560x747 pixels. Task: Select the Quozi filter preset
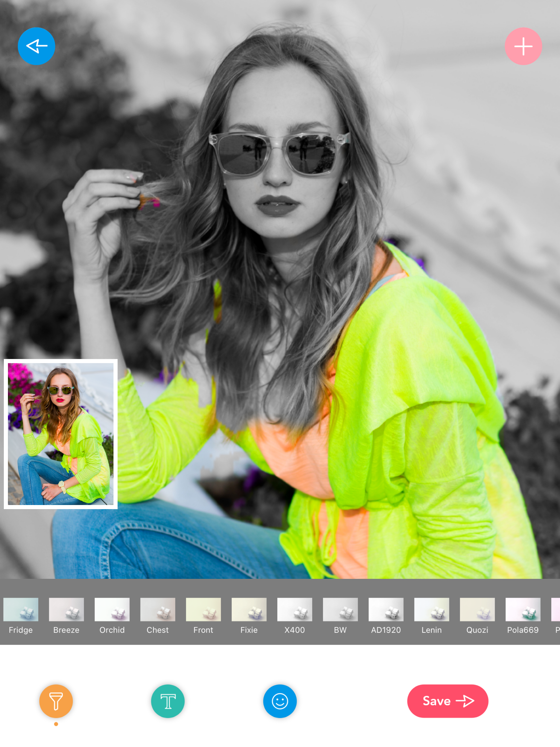477,609
